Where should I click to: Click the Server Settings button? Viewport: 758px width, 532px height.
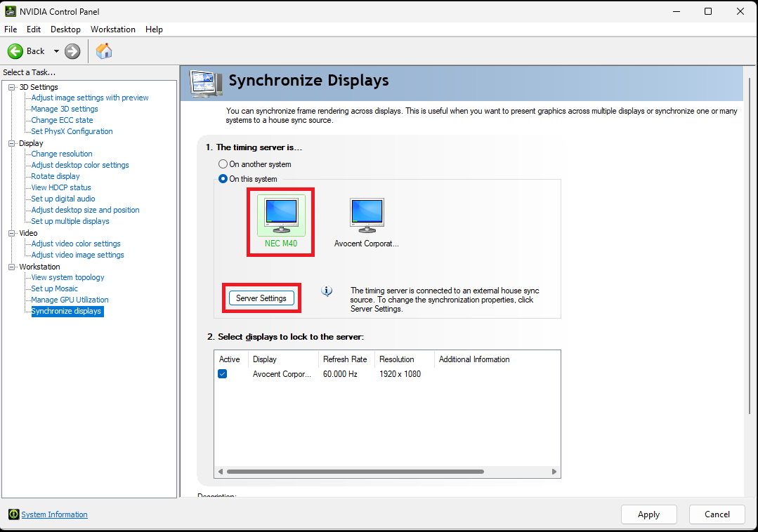click(x=261, y=298)
